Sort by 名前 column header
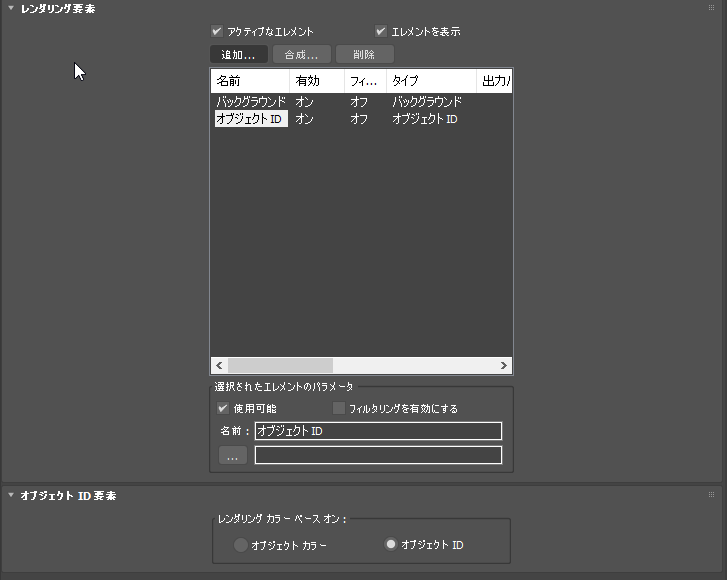Screen dimensions: 727x580 coord(250,81)
